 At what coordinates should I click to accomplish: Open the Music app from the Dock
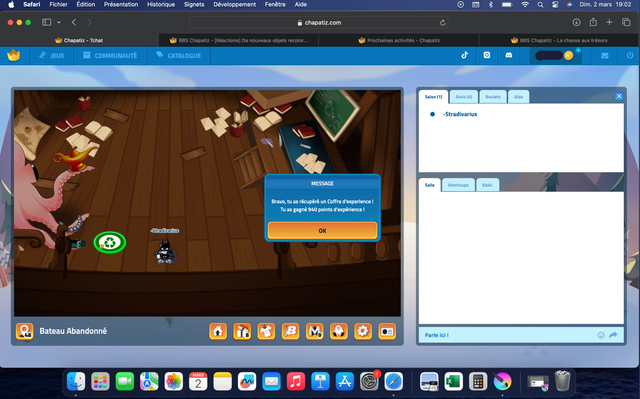tap(296, 381)
